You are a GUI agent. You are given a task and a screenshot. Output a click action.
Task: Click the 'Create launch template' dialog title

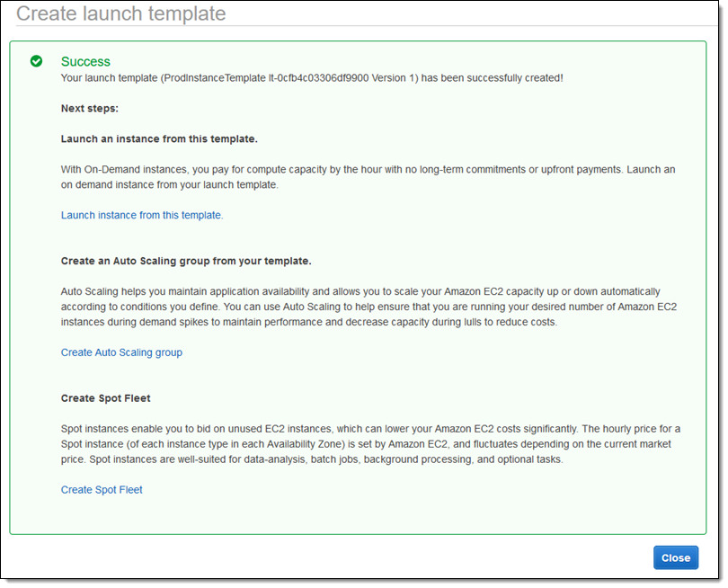(121, 13)
